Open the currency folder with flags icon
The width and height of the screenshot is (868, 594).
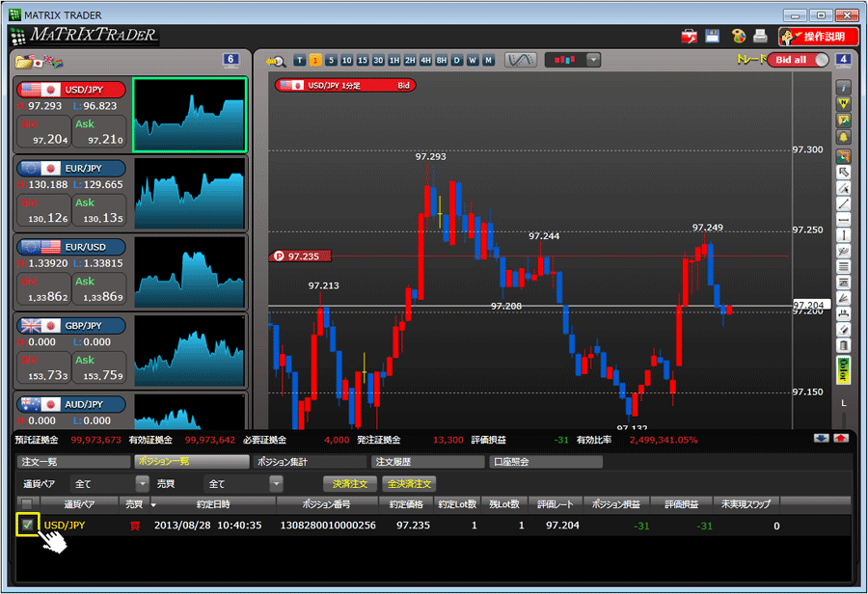coord(39,61)
